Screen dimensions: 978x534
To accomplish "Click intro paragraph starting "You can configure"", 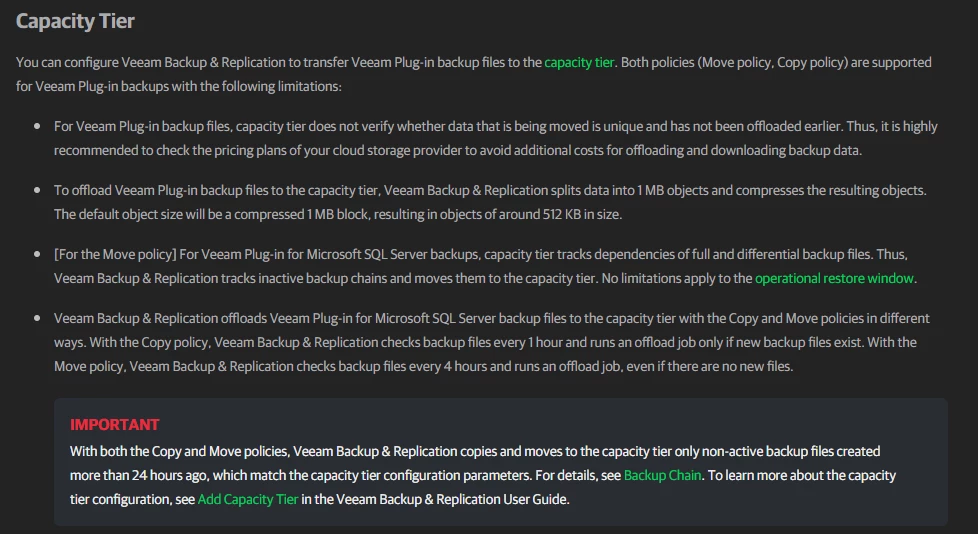I will [474, 74].
